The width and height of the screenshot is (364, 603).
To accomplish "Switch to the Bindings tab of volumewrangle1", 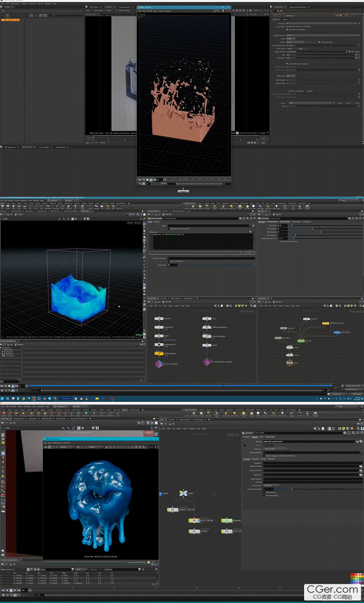I will (157, 222).
